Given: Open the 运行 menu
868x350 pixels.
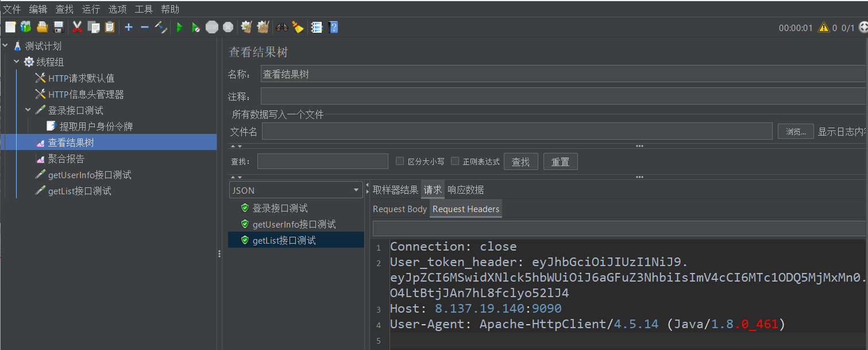Looking at the screenshot, I should point(91,9).
